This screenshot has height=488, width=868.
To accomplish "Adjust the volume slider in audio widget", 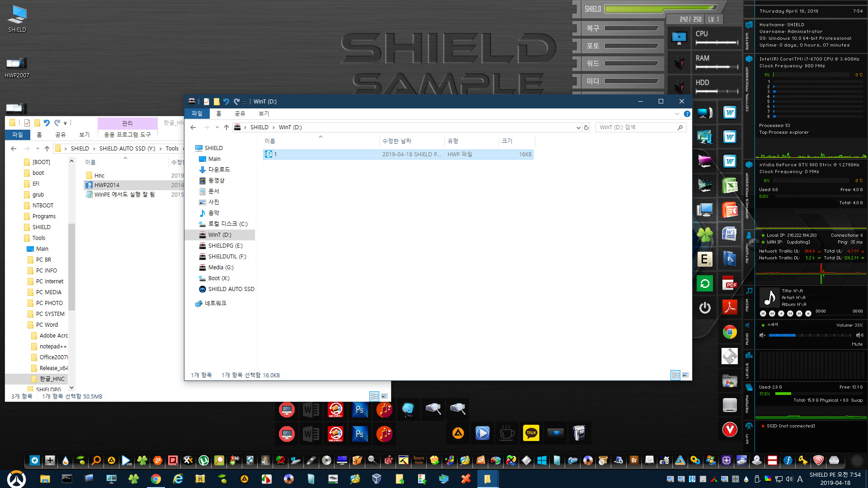I will click(x=810, y=335).
